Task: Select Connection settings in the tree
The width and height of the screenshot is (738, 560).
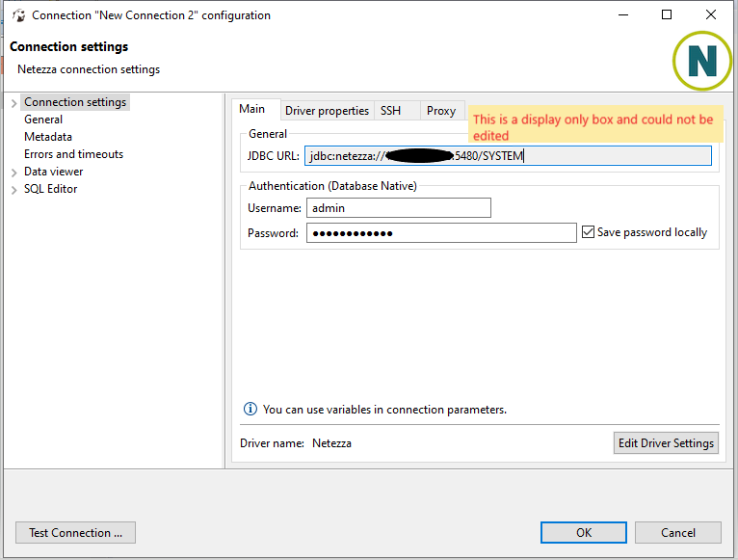Action: click(x=75, y=102)
